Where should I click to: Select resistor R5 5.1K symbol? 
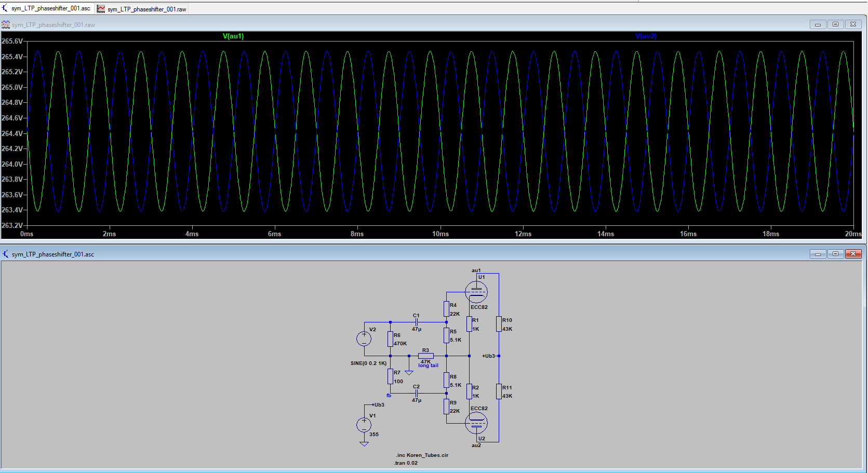coord(446,335)
